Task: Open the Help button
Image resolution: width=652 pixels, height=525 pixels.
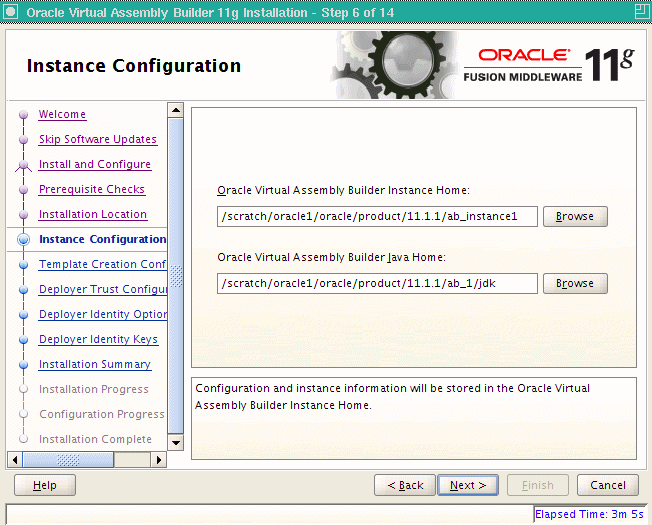Action: point(45,485)
